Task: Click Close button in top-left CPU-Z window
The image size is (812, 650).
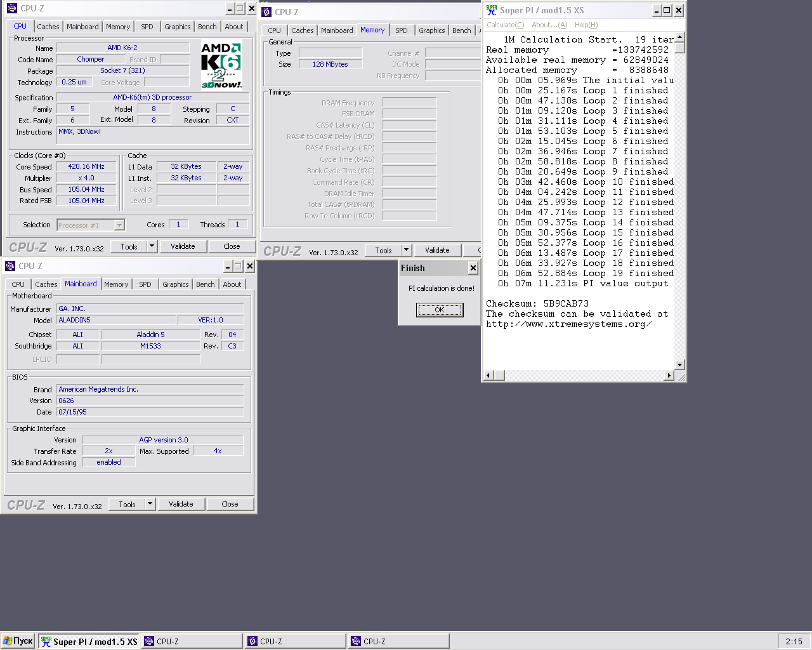Action: pyautogui.click(x=232, y=246)
